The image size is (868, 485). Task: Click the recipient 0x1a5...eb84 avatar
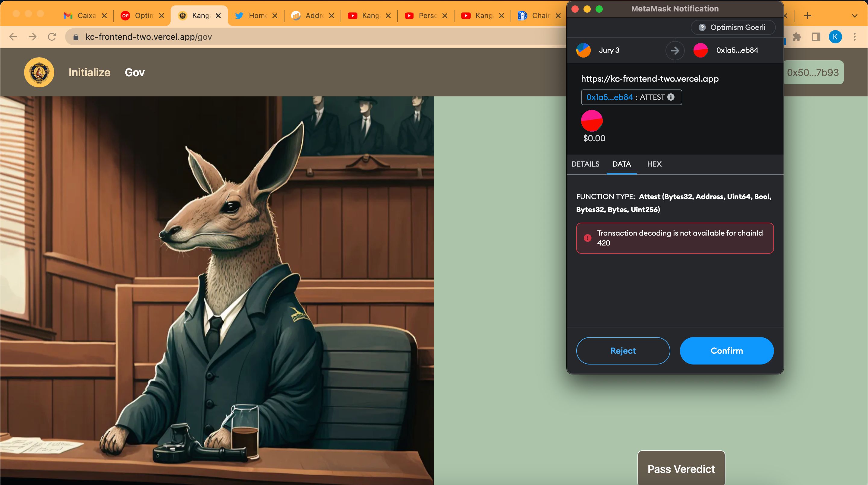(x=700, y=50)
